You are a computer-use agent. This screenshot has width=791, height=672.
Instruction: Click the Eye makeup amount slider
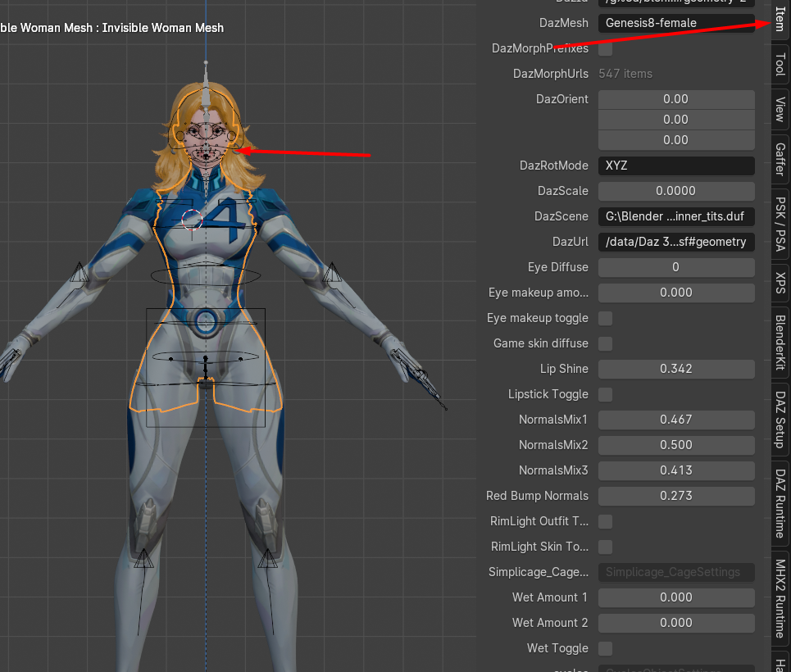(x=676, y=293)
